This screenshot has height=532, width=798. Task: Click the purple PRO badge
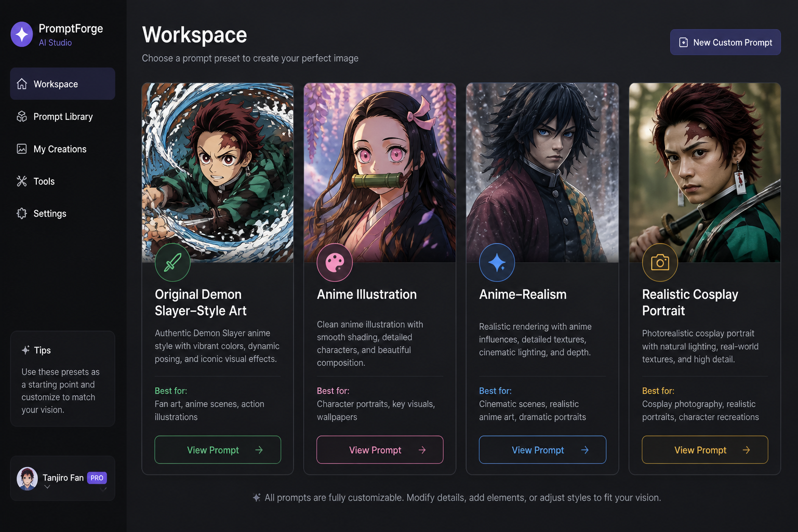(x=97, y=478)
